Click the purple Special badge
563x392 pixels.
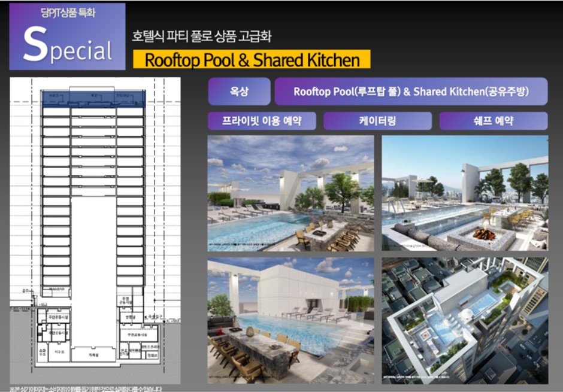(x=68, y=37)
